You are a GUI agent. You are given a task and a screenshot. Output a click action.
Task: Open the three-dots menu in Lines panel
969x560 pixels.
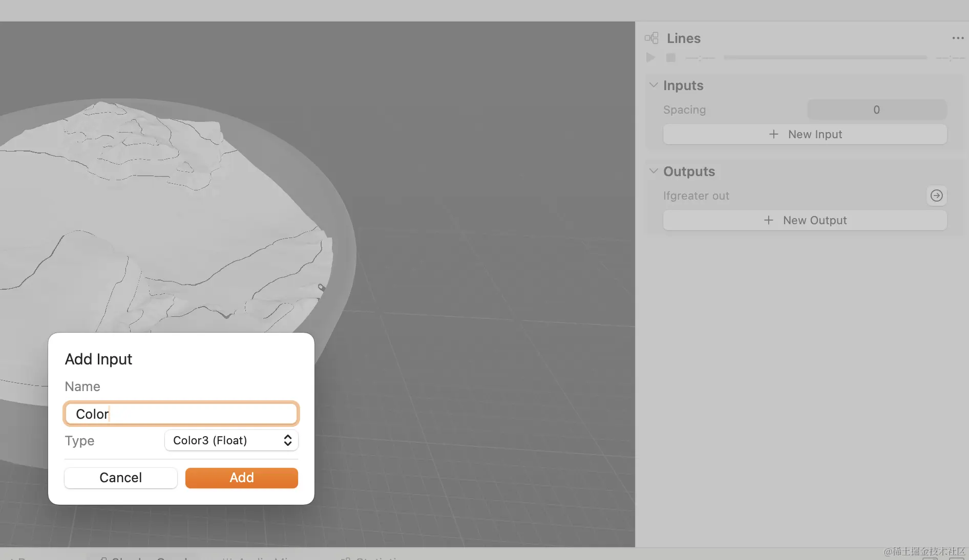click(x=958, y=38)
